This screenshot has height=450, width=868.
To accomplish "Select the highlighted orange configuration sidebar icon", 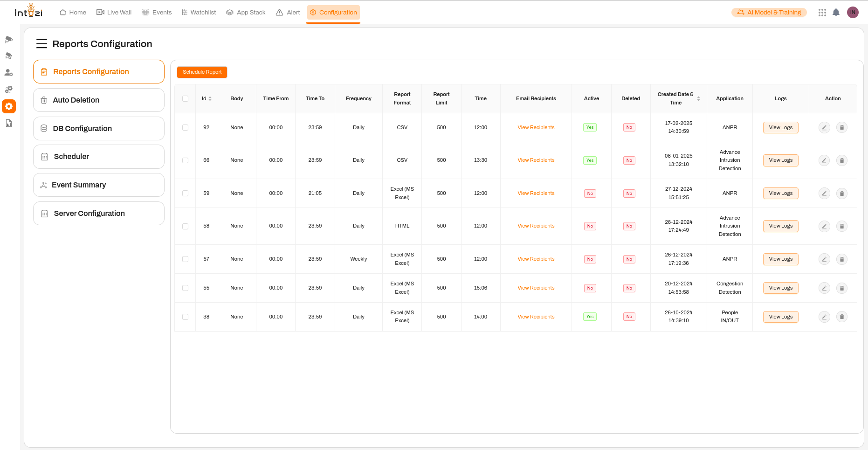I will tap(9, 106).
